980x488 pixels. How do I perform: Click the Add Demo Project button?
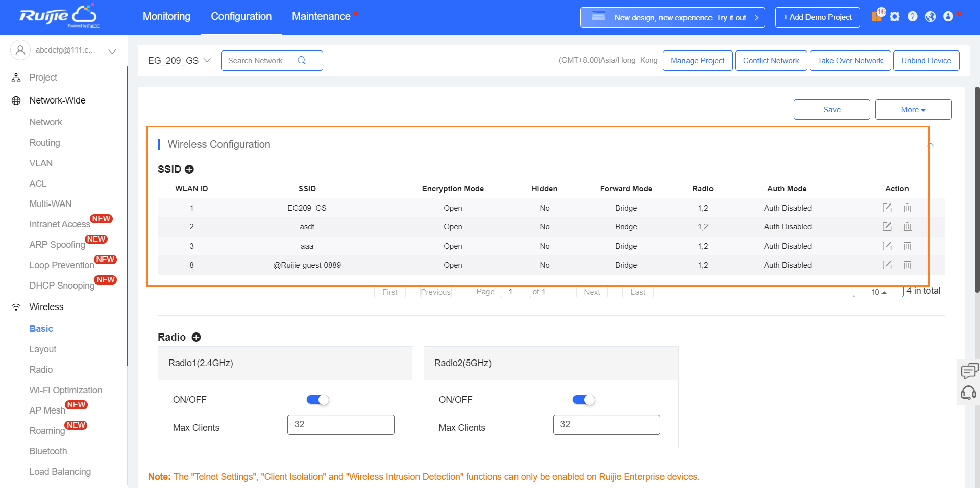818,17
